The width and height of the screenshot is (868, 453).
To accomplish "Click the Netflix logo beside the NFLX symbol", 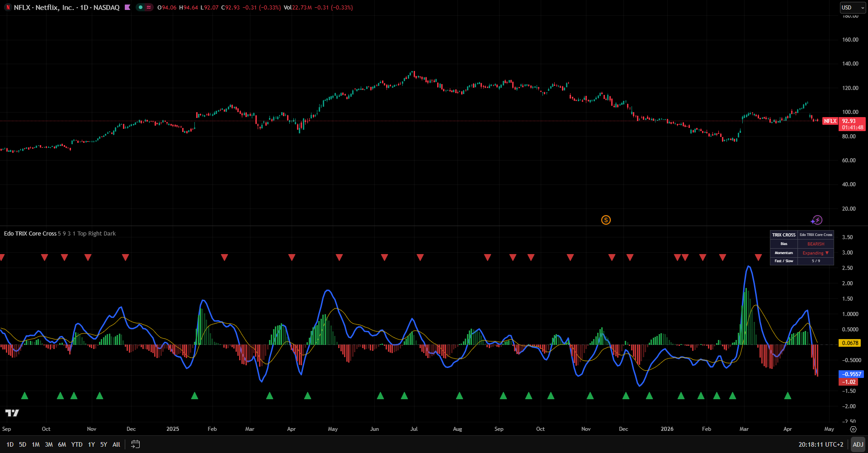I will [8, 8].
